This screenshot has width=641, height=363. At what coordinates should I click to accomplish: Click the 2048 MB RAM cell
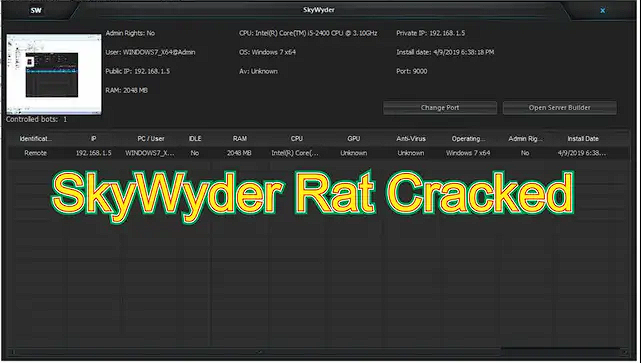point(239,153)
